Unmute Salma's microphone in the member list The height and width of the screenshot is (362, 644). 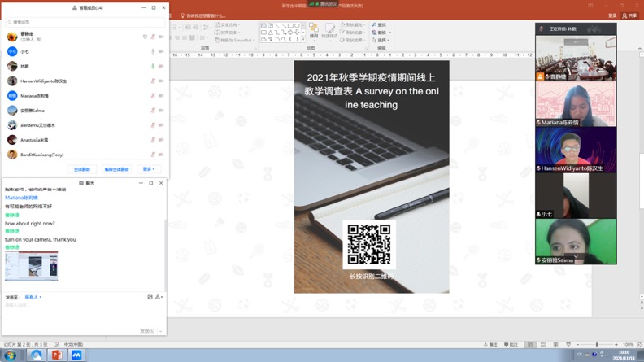[153, 111]
